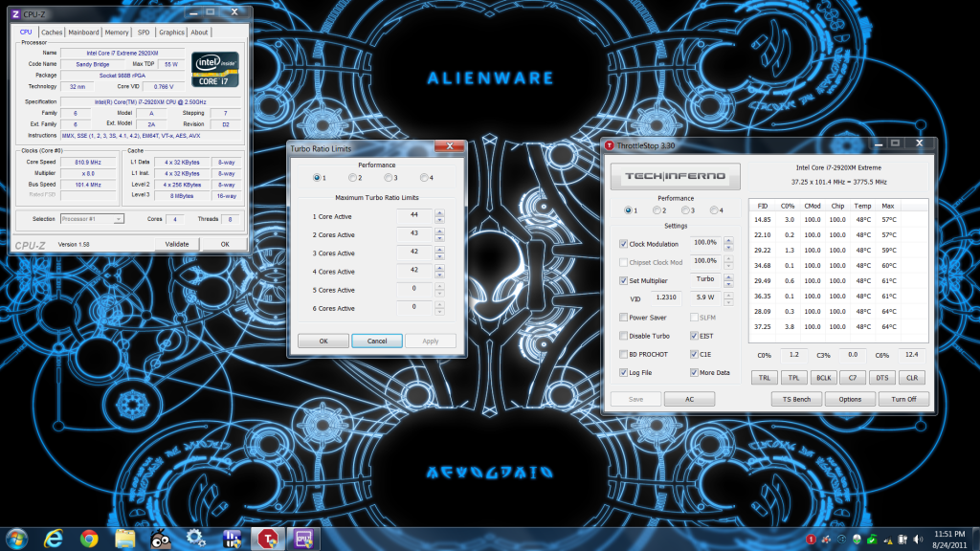Click the Intel Core i7 logo in CPU-Z
The height and width of the screenshot is (551, 980).
coord(215,69)
